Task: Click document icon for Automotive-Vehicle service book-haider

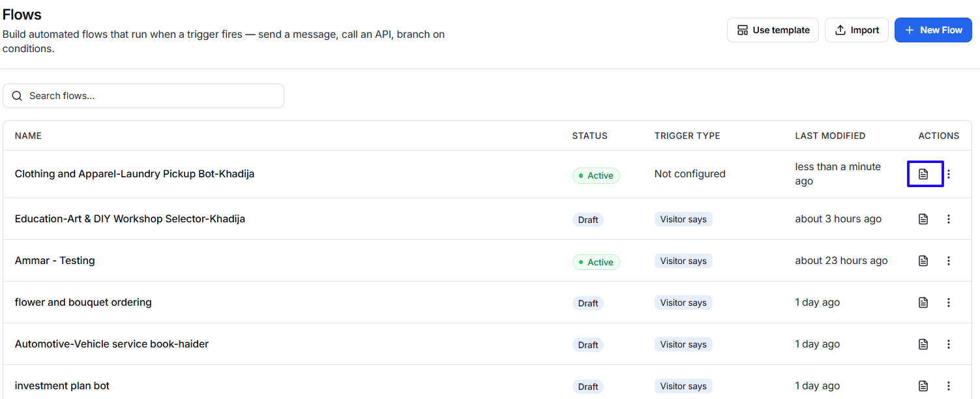Action: point(923,344)
